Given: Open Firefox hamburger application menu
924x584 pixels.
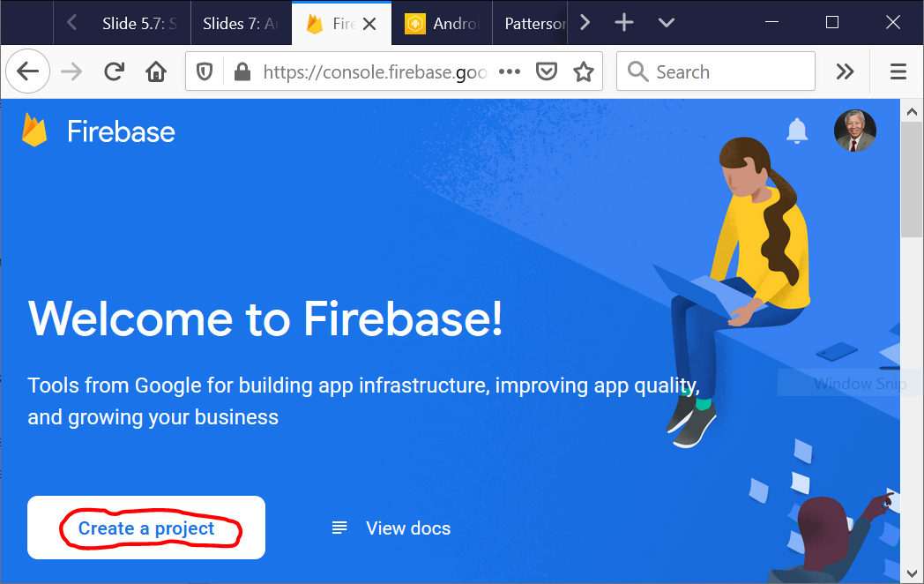Looking at the screenshot, I should [898, 72].
